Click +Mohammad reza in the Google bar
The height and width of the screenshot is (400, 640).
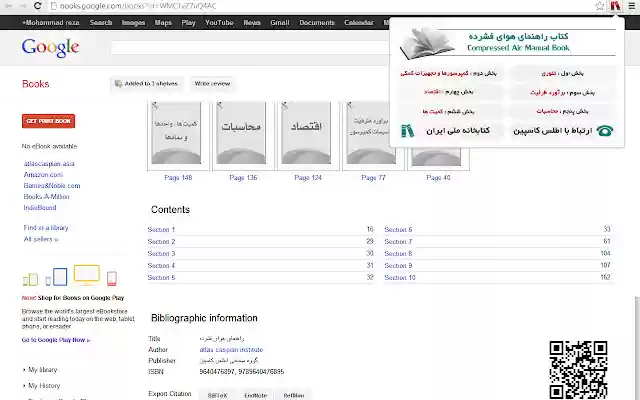(x=51, y=23)
